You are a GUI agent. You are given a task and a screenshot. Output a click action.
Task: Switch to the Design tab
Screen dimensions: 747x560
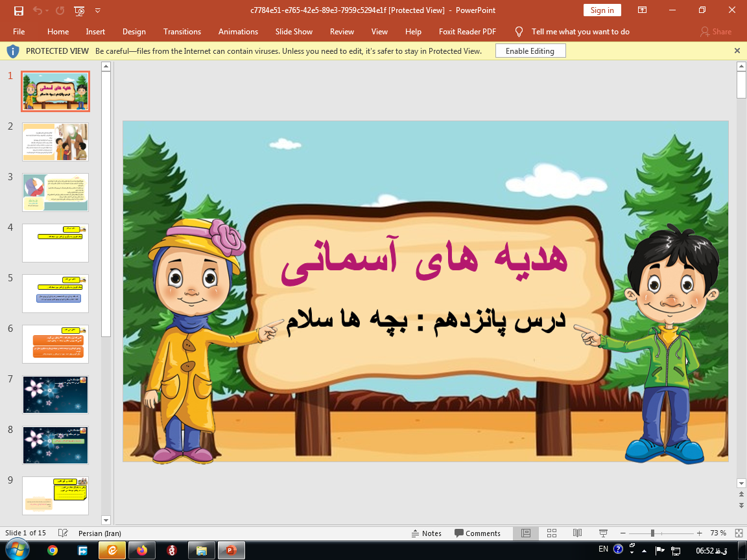[134, 31]
